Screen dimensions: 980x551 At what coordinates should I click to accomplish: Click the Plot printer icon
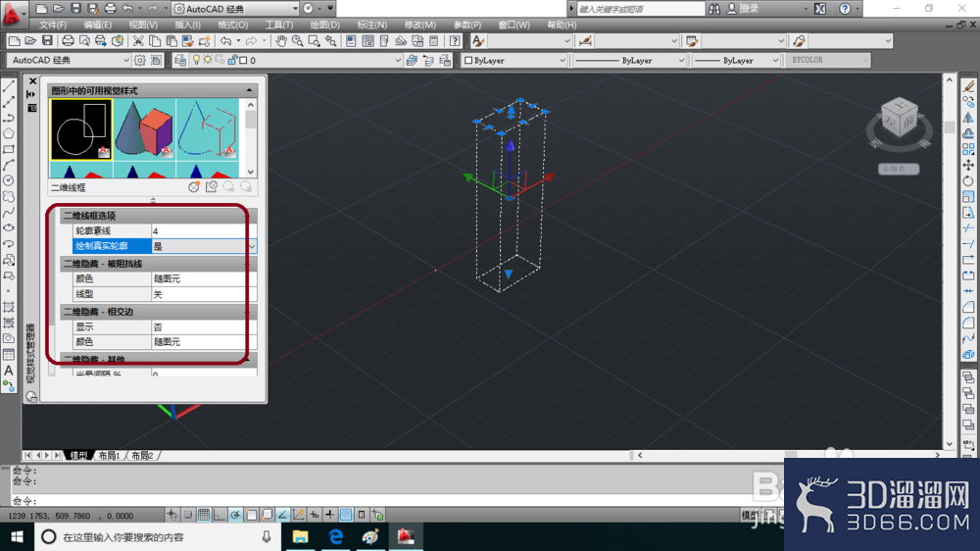[68, 41]
